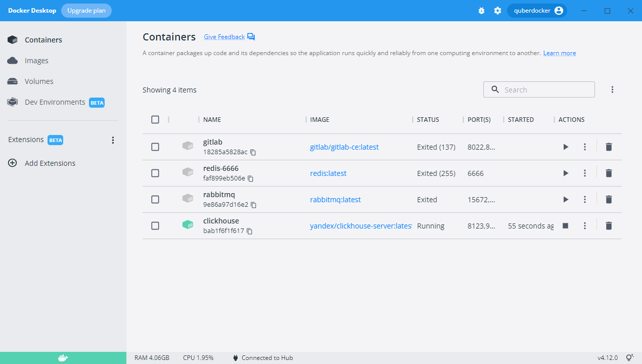Stop the running clickhouse container
Image resolution: width=642 pixels, height=364 pixels.
566,226
